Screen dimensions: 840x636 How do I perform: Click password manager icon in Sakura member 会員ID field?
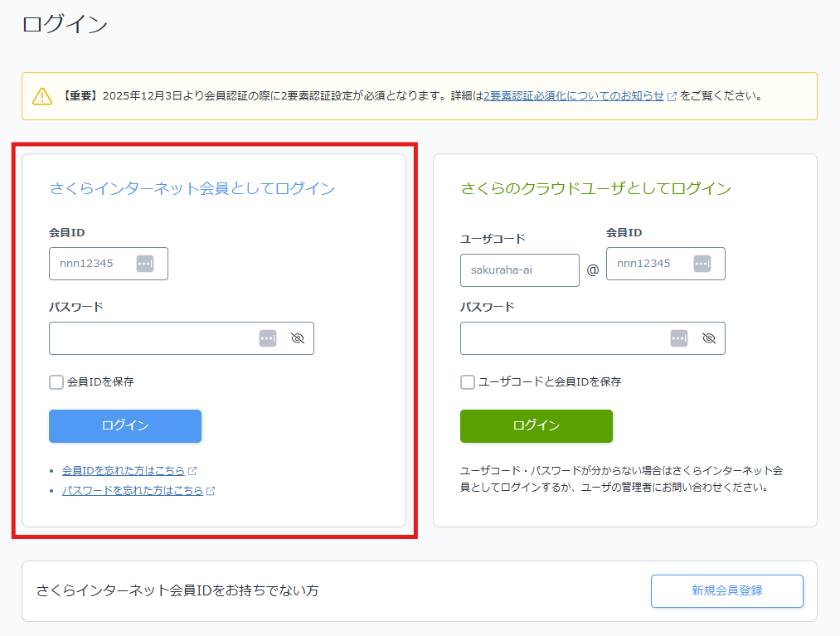tap(145, 264)
